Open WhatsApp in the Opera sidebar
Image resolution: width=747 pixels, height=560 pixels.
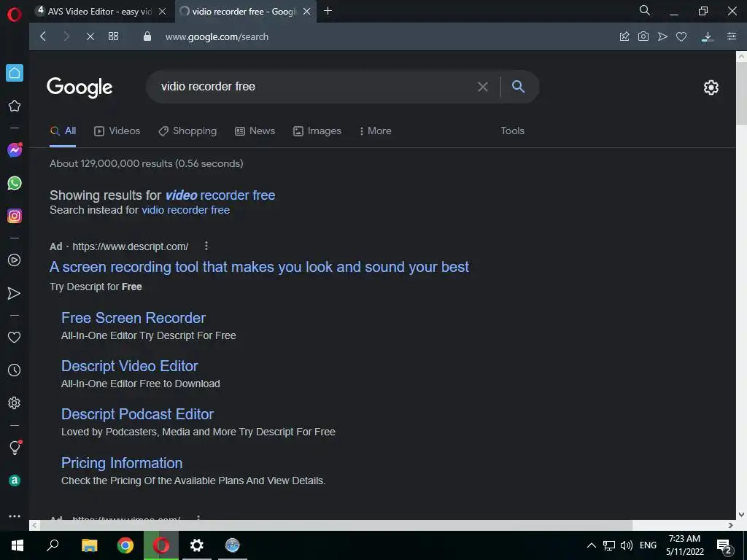[x=15, y=183]
